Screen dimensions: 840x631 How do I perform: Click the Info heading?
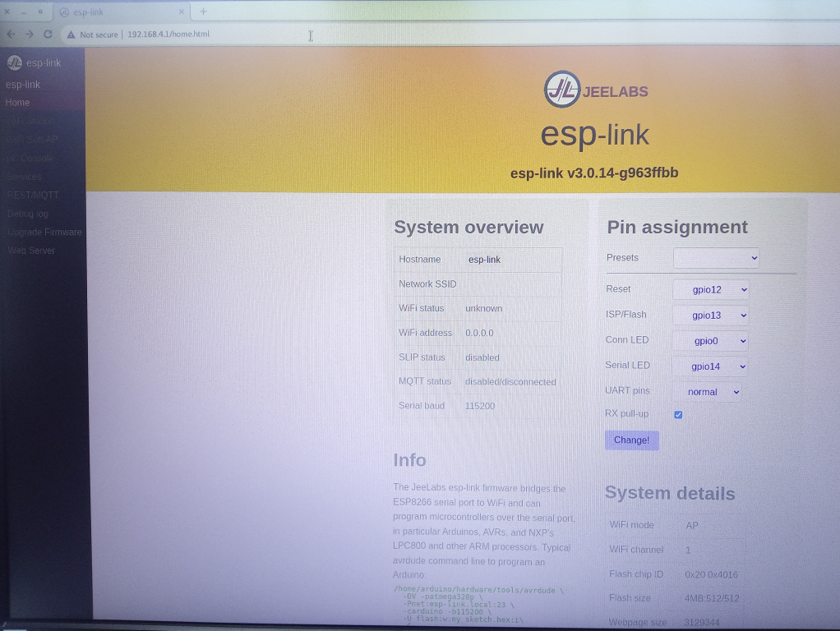(410, 460)
